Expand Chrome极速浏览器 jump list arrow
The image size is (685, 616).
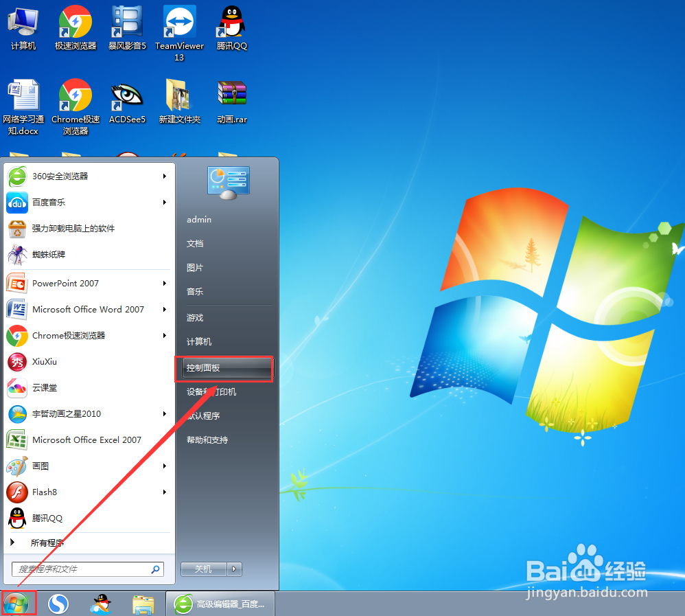[x=165, y=335]
